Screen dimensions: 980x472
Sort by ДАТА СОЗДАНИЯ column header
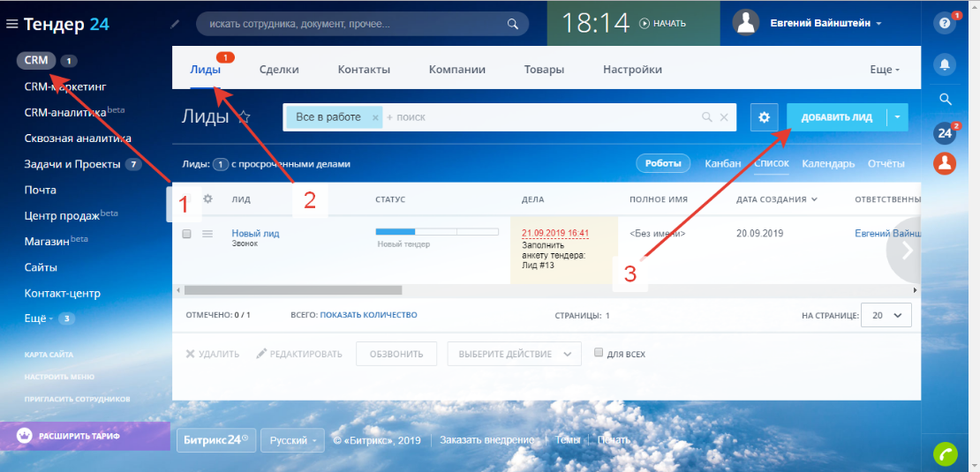pos(777,199)
